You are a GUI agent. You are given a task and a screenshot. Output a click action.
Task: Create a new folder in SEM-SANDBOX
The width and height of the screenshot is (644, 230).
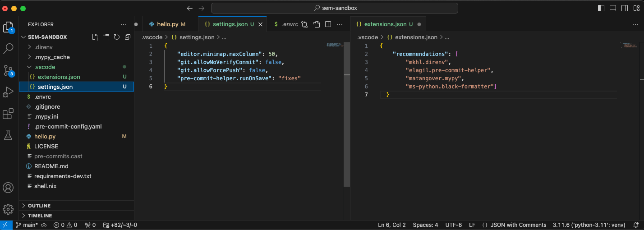(x=106, y=37)
